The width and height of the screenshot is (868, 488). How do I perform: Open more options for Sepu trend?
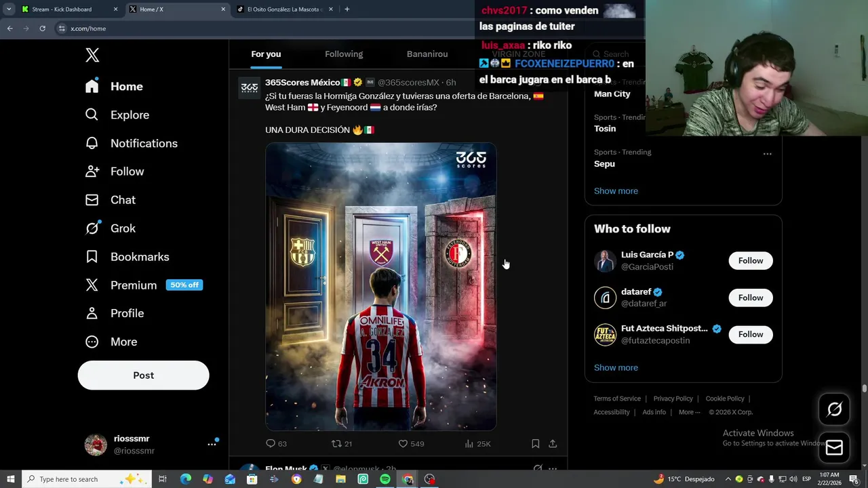click(767, 154)
